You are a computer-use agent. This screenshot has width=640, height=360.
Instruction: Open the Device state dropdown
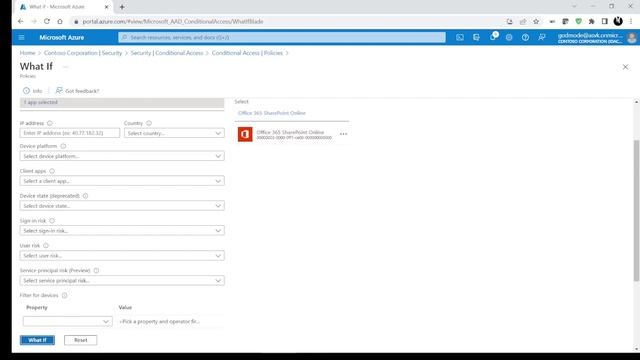122,206
